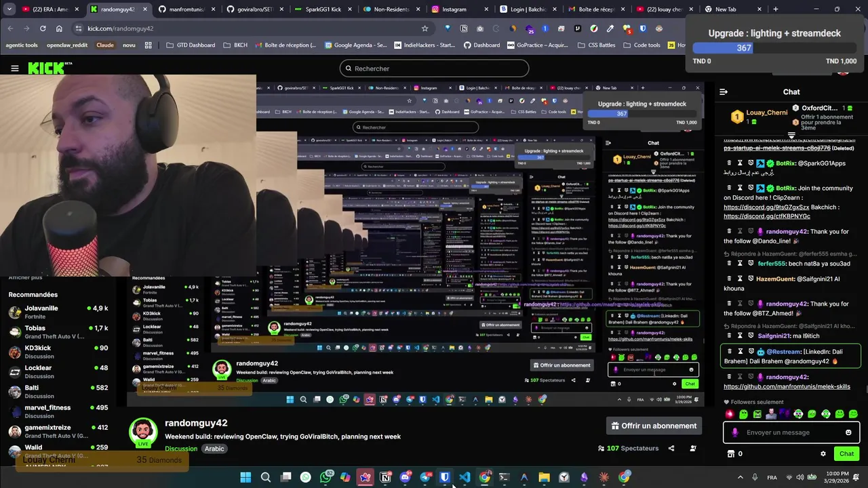This screenshot has height=488, width=868.
Task: Open File Explorer from the taskbar
Action: (544, 477)
